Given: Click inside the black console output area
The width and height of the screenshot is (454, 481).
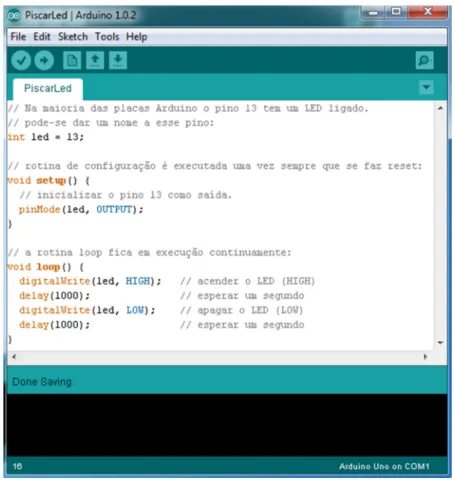Looking at the screenshot, I should coord(227,425).
